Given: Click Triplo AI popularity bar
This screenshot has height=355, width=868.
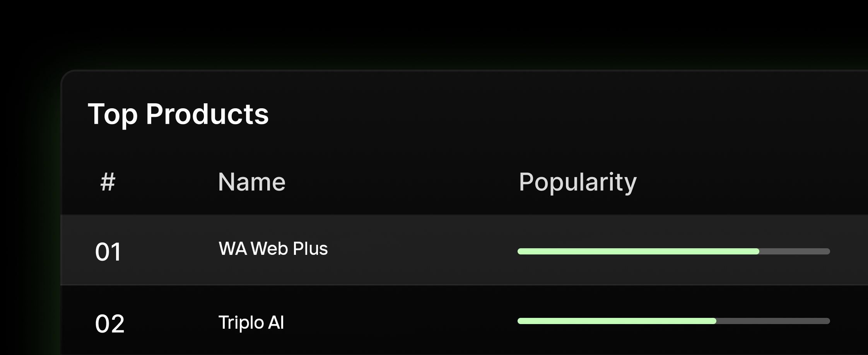Looking at the screenshot, I should point(674,321).
